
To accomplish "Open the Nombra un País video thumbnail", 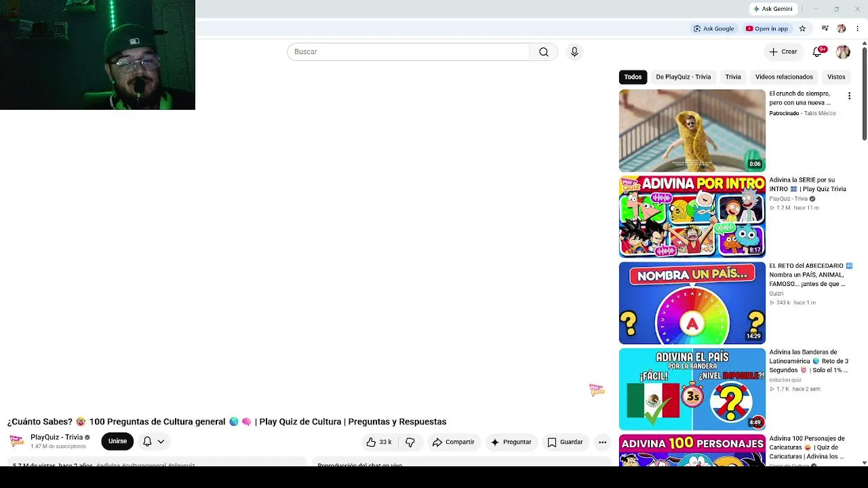I will click(692, 303).
